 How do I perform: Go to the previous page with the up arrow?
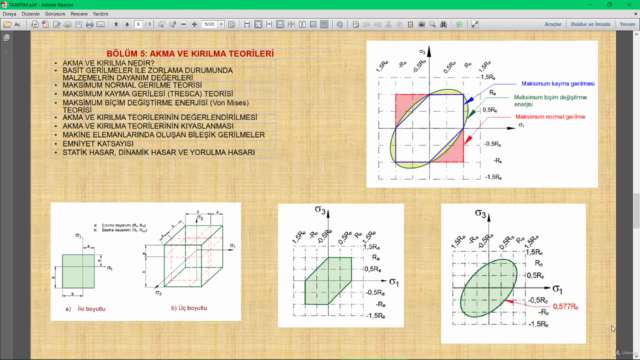click(x=116, y=24)
